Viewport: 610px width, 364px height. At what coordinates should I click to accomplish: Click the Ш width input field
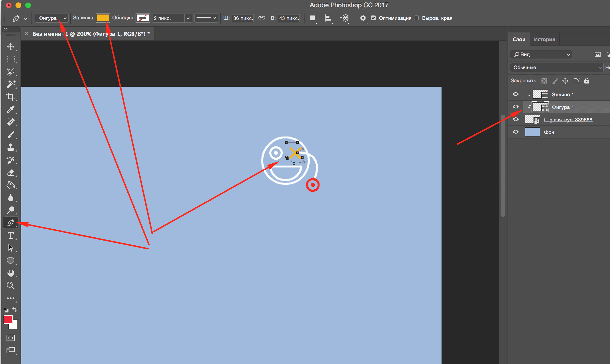click(x=242, y=18)
